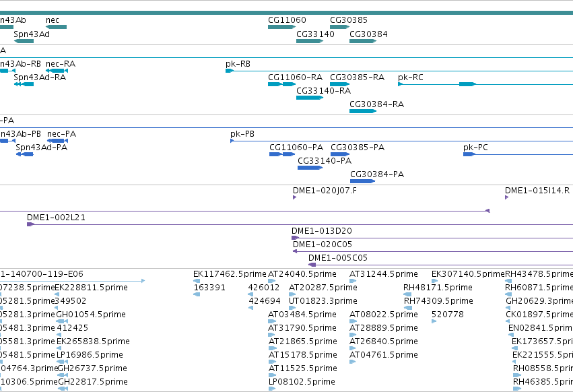This screenshot has height=392, width=573.
Task: Click the AT08022.5prime EST label
Action: 384,315
